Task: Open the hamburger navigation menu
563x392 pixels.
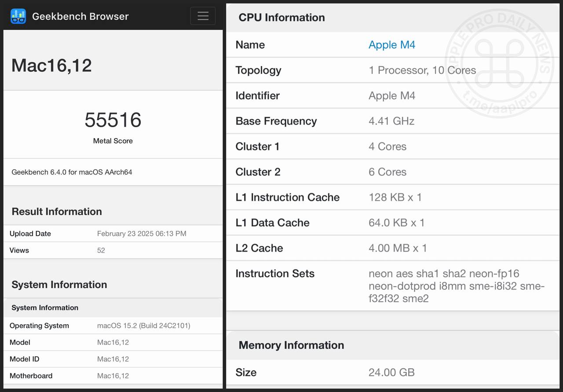Action: [x=203, y=16]
